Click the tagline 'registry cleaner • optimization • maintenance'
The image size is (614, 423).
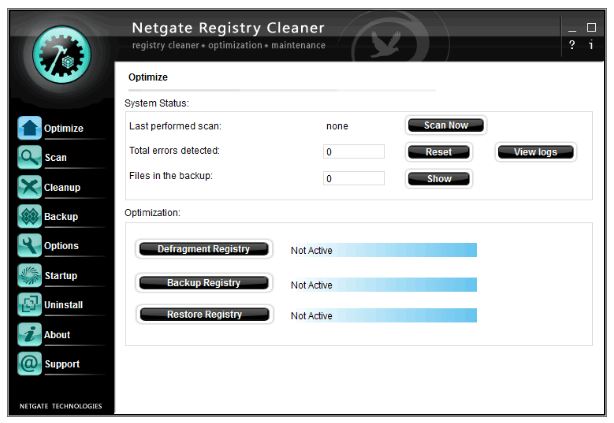[x=229, y=45]
